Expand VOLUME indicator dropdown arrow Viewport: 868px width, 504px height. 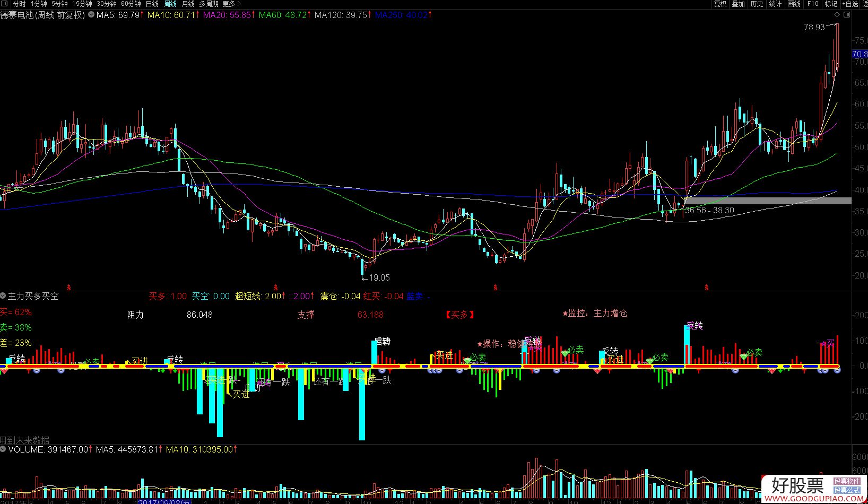pos(3,449)
